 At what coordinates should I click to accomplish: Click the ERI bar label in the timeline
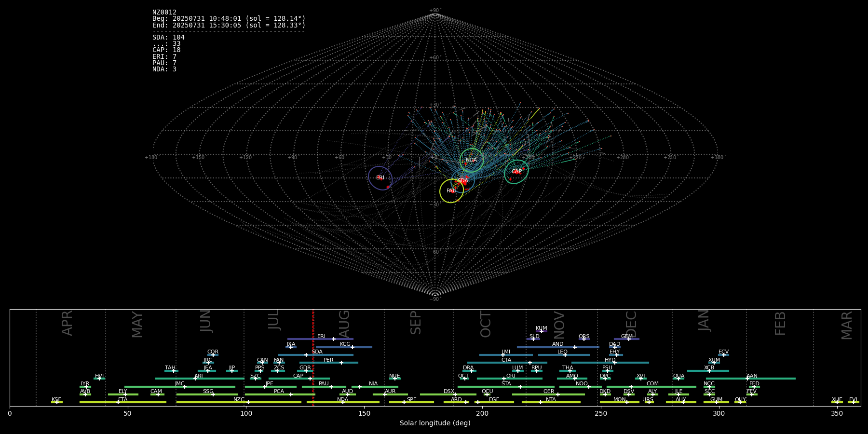point(321,337)
